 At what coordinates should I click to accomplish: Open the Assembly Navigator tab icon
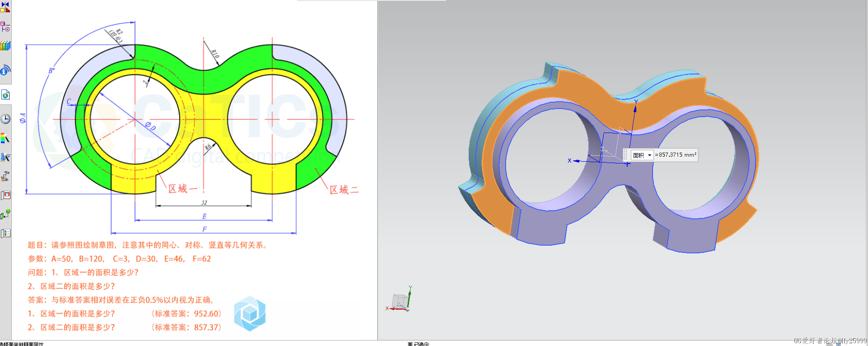pyautogui.click(x=5, y=7)
